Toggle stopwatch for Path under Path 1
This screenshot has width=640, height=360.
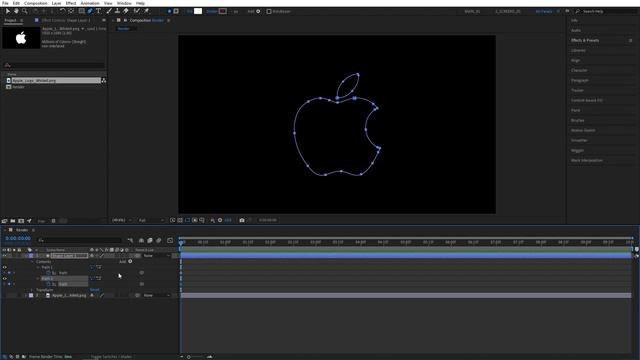[48, 273]
